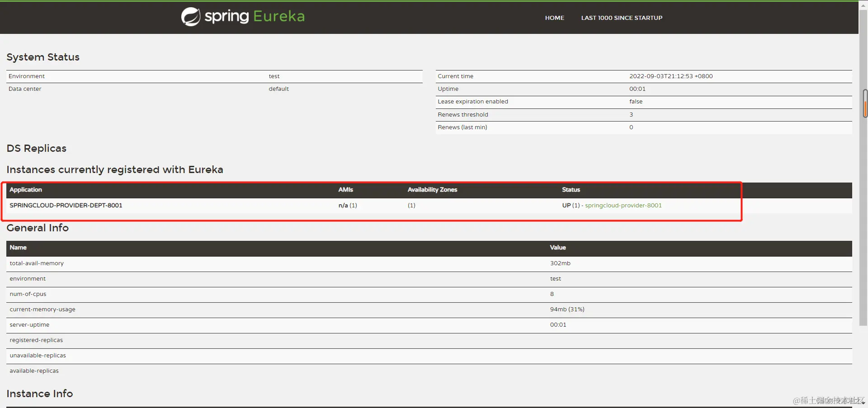868x408 pixels.
Task: Select the Uptime label
Action: tap(448, 89)
